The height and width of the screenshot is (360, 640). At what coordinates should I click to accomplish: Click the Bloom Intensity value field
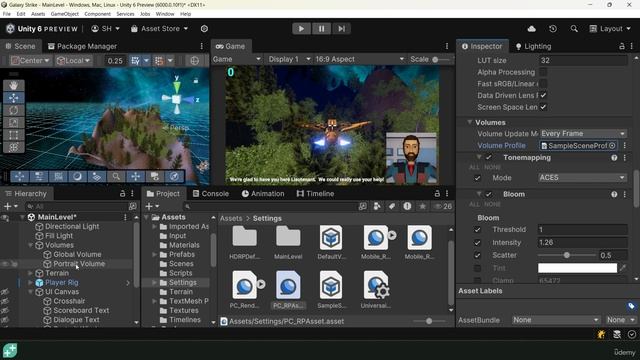coord(582,242)
